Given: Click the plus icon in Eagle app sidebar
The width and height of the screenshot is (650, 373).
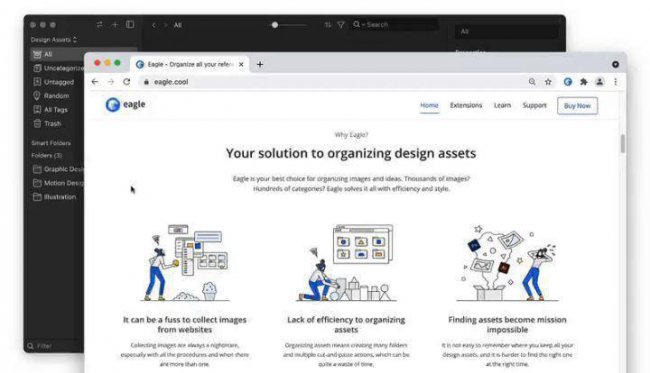Looking at the screenshot, I should [x=115, y=24].
